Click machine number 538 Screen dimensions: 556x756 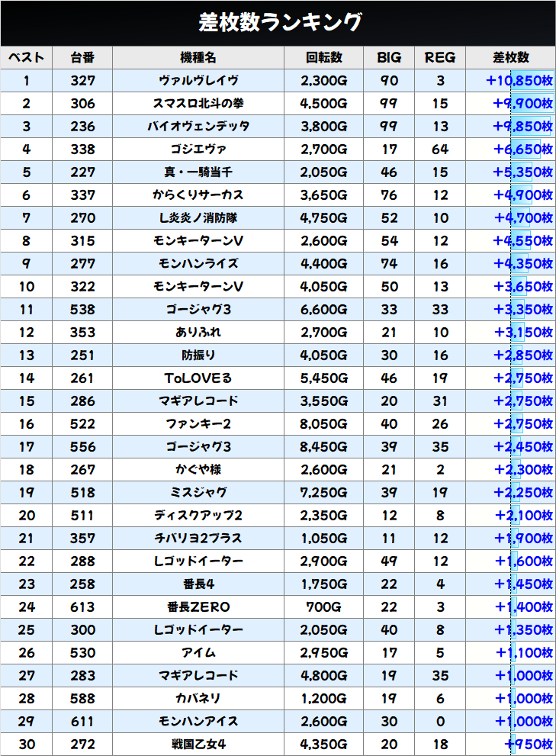pos(82,310)
